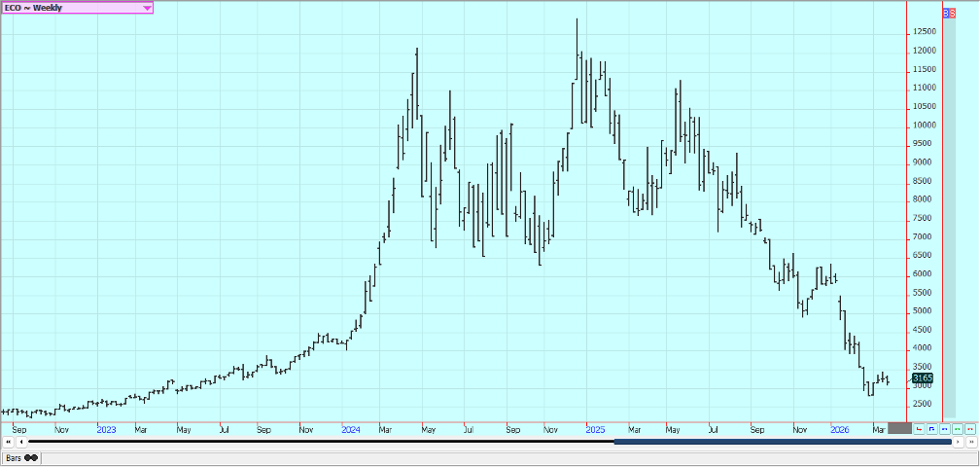The image size is (980, 467).
Task: Click the 2024 year label on axis
Action: point(351,428)
